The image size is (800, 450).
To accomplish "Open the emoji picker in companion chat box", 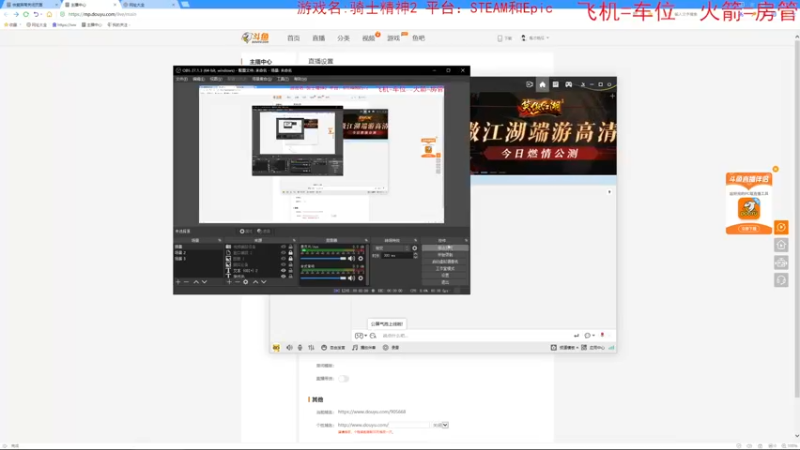I will click(359, 336).
